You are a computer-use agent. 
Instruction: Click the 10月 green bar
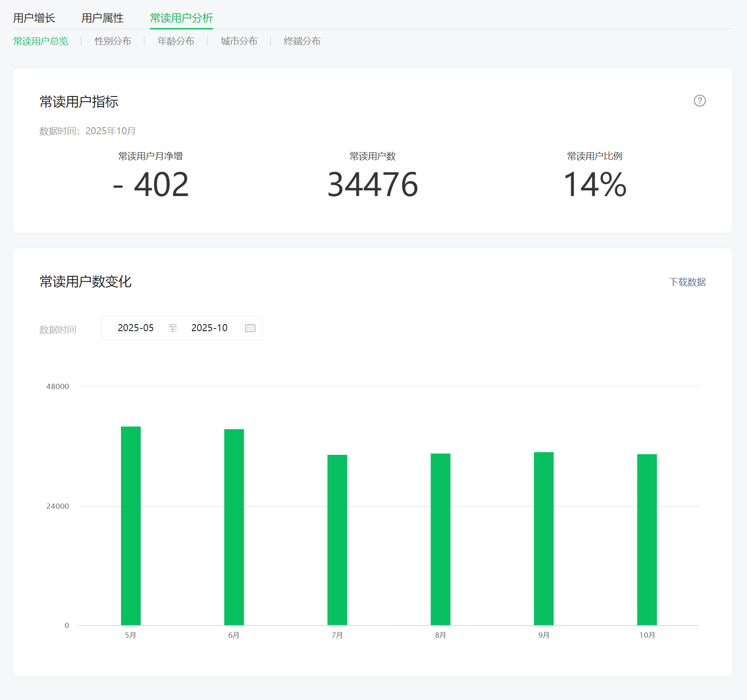(647, 539)
